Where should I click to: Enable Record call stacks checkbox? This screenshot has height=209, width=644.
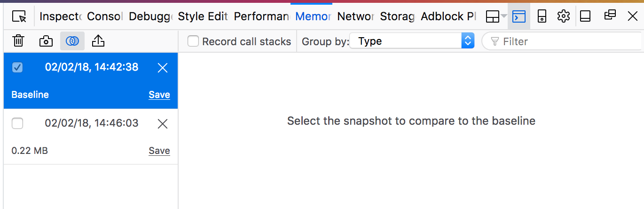tap(193, 41)
